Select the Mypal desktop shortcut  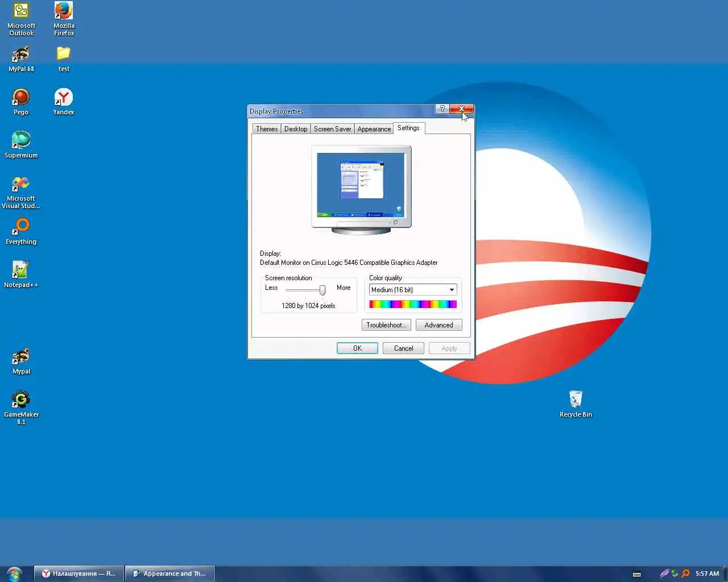(x=21, y=361)
